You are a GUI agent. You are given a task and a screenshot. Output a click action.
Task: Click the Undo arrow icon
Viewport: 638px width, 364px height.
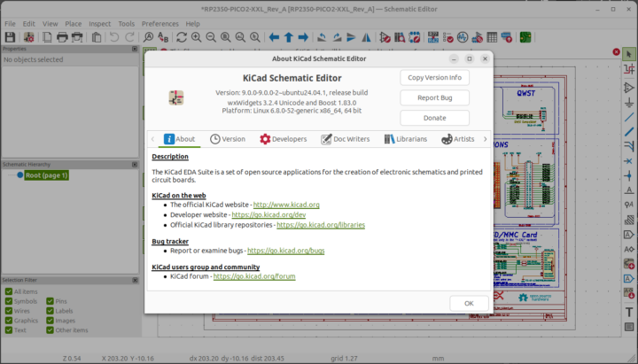pos(113,37)
